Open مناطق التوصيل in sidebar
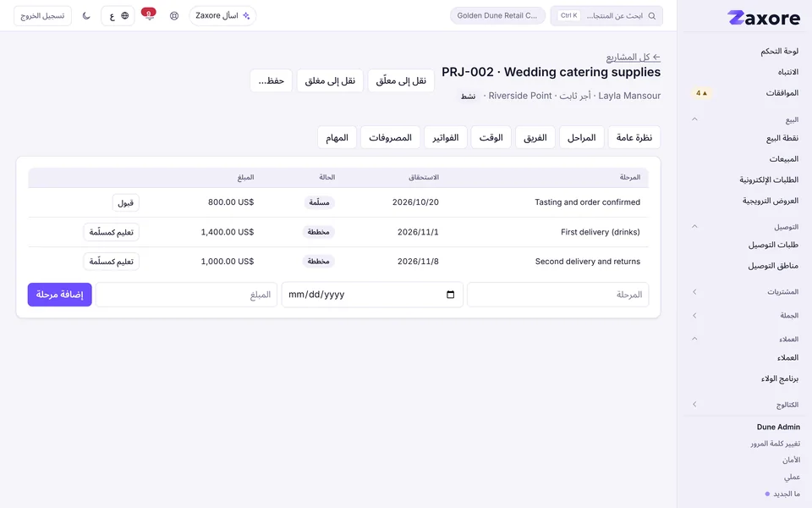 pos(772,266)
